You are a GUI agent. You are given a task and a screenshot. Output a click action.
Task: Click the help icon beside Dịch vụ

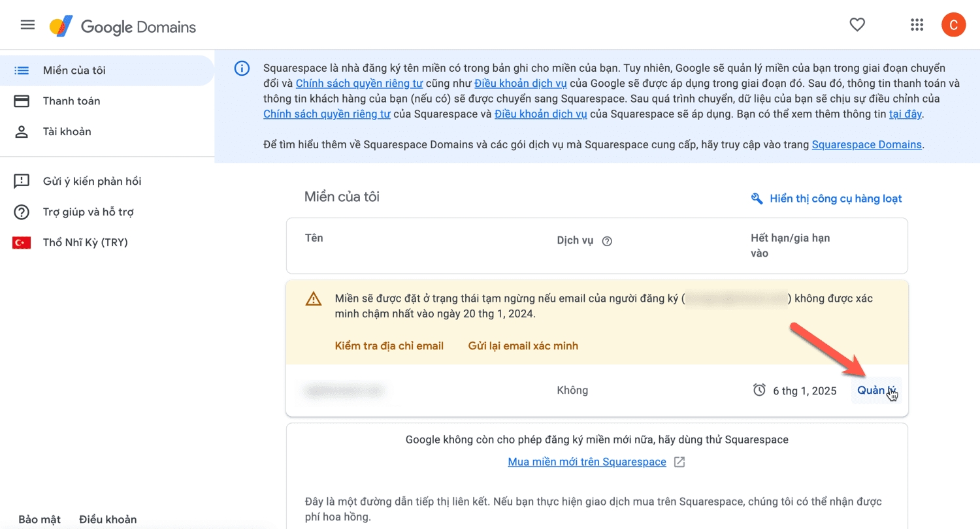[607, 241]
